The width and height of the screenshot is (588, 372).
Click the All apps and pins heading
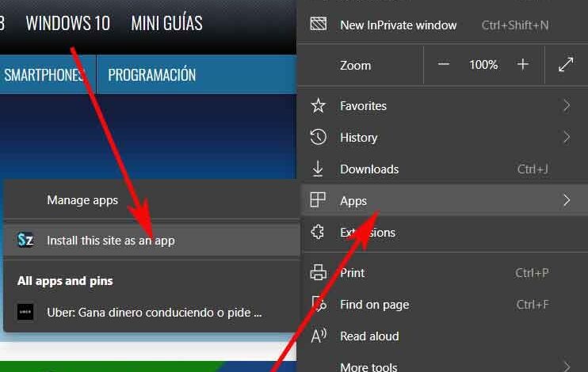tap(65, 281)
